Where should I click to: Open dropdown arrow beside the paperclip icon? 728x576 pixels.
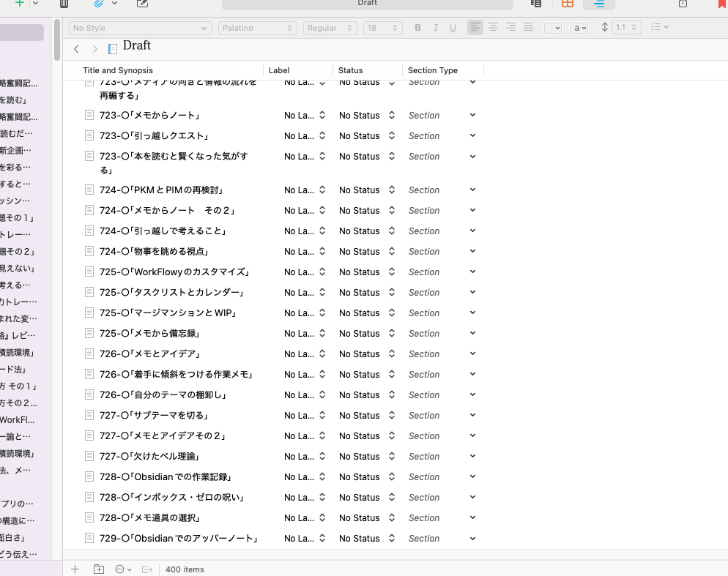115,3
